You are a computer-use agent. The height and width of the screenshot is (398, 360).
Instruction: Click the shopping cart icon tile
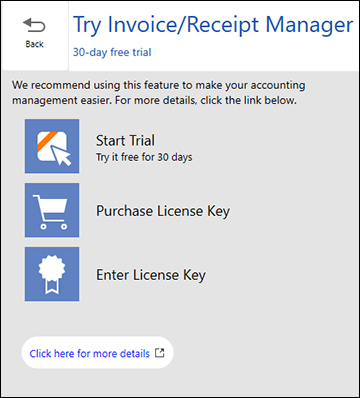pyautogui.click(x=52, y=210)
